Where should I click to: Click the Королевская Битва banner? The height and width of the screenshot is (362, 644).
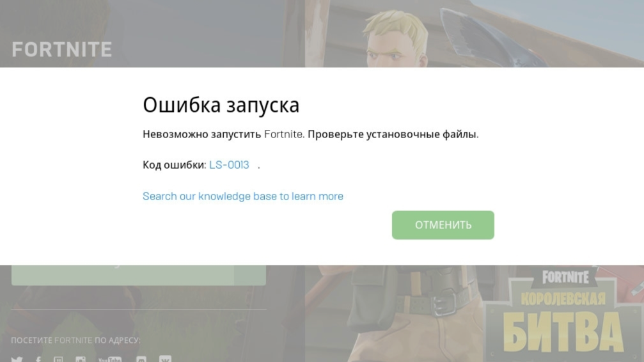(x=563, y=314)
